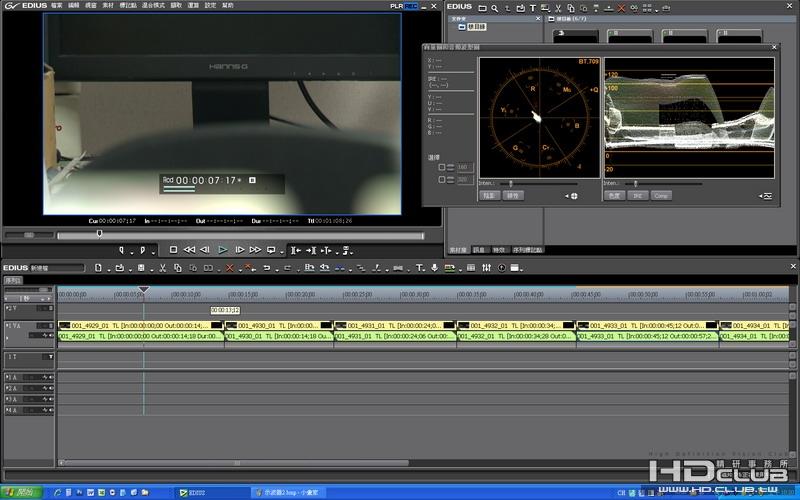Switch to the 序列標記 tab in the Bin panel
This screenshot has height=500, width=800.
click(528, 250)
